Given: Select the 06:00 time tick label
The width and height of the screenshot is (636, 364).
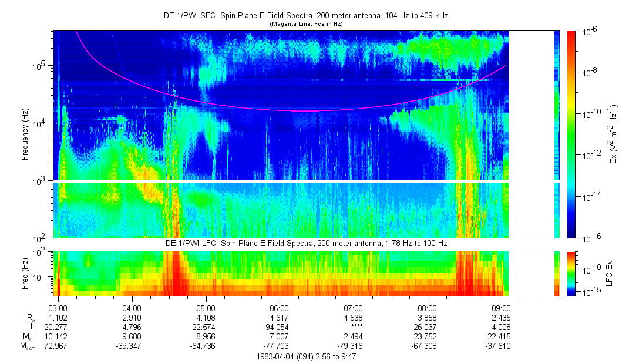Looking at the screenshot, I should (x=279, y=307).
